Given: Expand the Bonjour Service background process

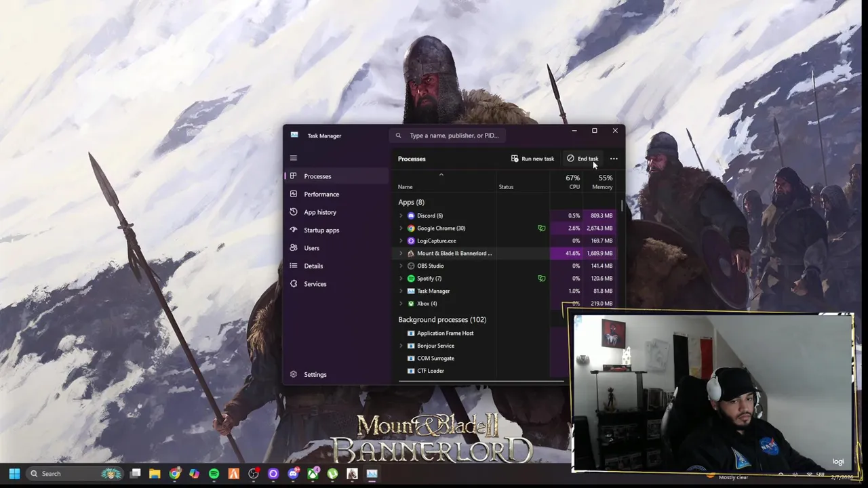Looking at the screenshot, I should (401, 346).
